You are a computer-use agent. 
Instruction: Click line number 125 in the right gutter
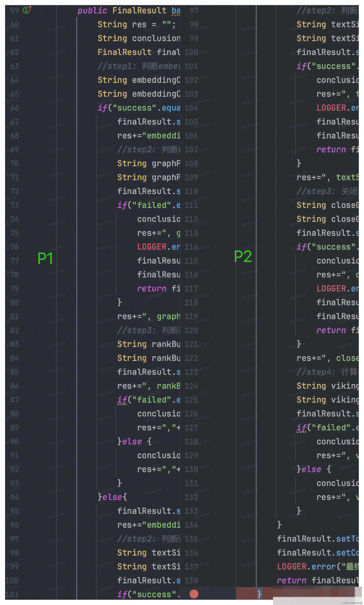click(191, 400)
